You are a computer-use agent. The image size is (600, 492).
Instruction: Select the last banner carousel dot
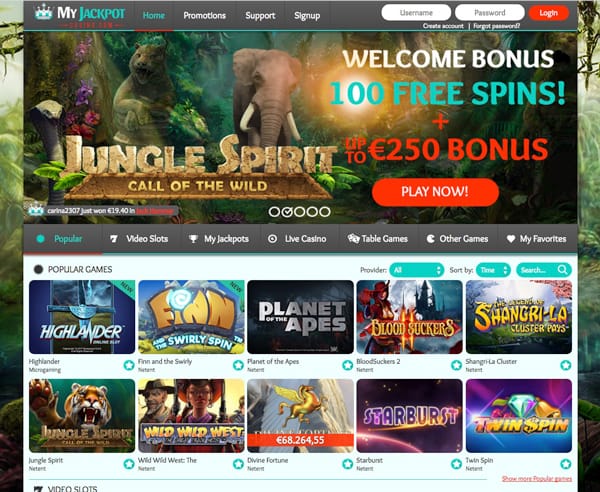(325, 212)
